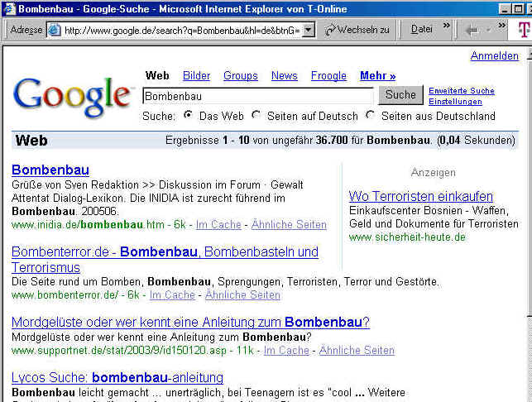Open the back button history dropdown
Screen dimensions: 532x402
pos(489,31)
